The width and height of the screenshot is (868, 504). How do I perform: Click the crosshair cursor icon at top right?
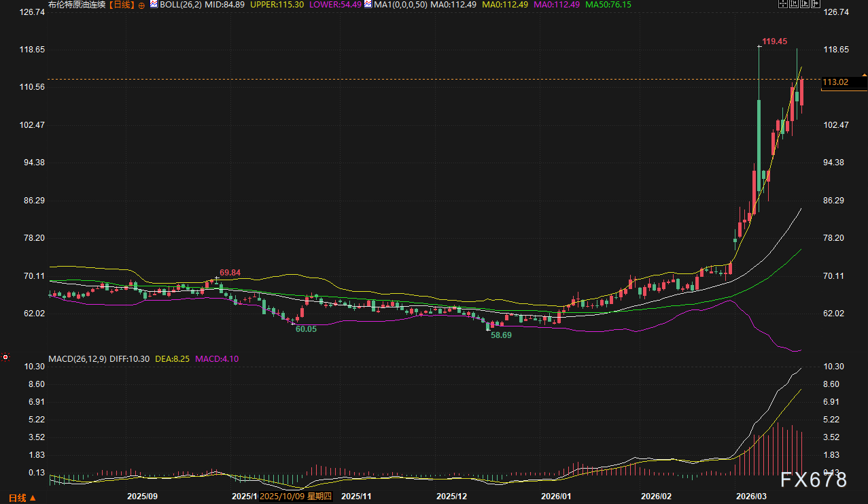(782, 4)
